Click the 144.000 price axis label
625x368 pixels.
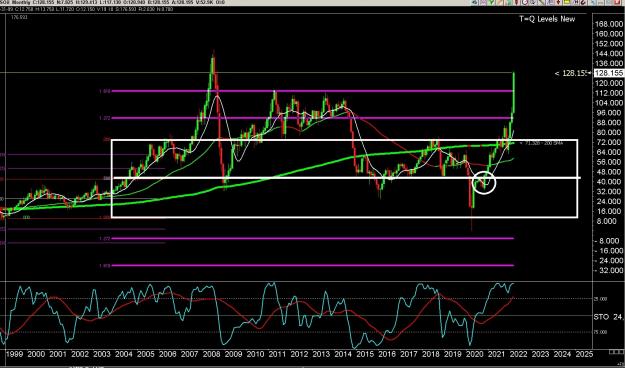pyautogui.click(x=609, y=53)
